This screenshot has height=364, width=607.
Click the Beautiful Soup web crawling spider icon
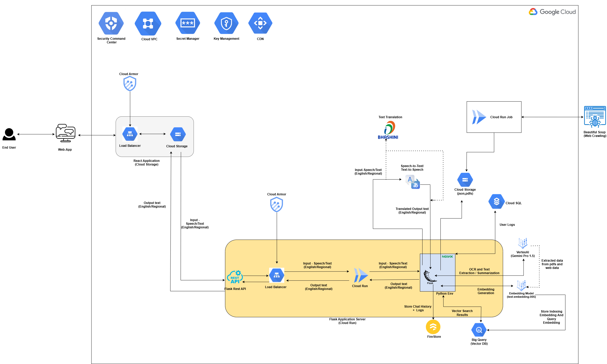[595, 117]
